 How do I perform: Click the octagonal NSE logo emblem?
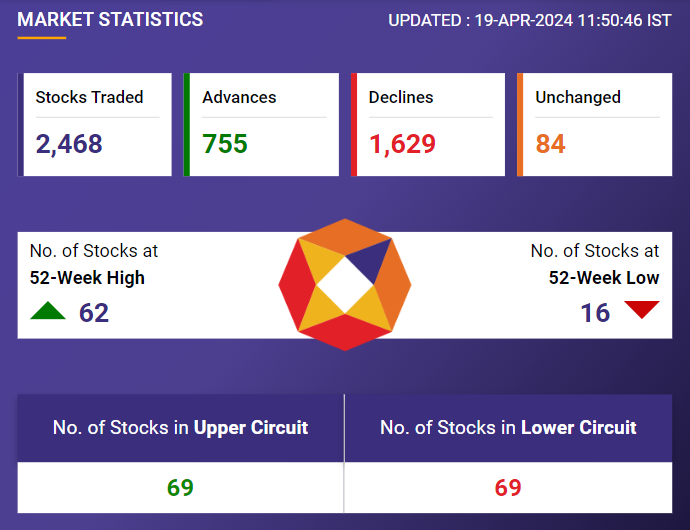point(345,285)
